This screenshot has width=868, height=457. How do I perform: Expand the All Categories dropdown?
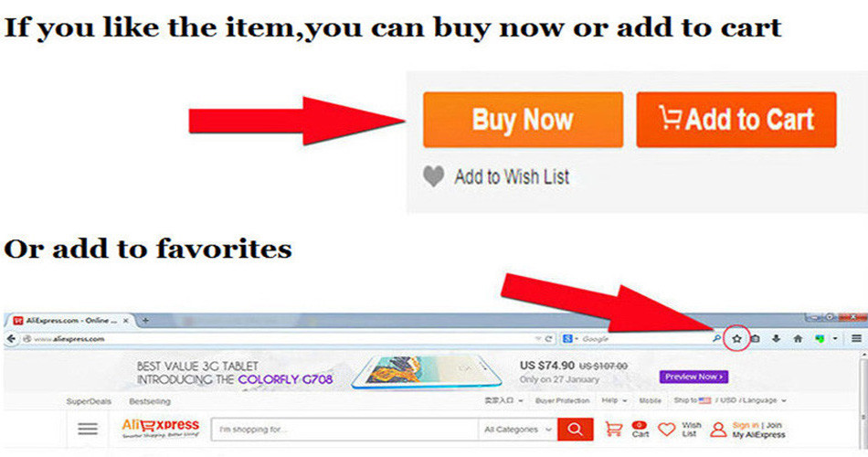click(517, 430)
